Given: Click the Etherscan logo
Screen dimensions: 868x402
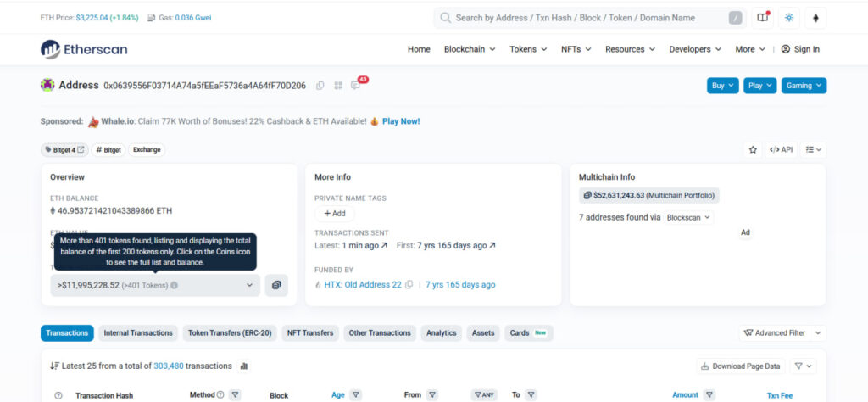Looking at the screenshot, I should coord(84,49).
